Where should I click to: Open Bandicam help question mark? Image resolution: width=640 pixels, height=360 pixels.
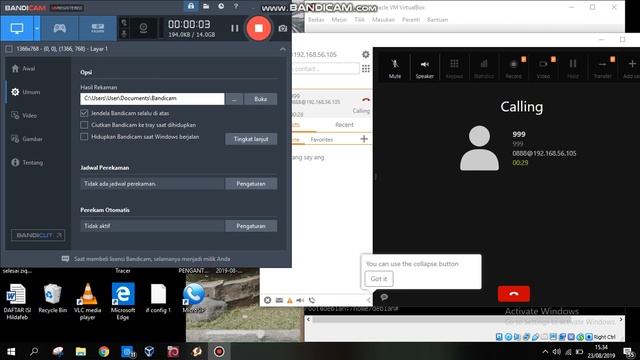pos(236,6)
